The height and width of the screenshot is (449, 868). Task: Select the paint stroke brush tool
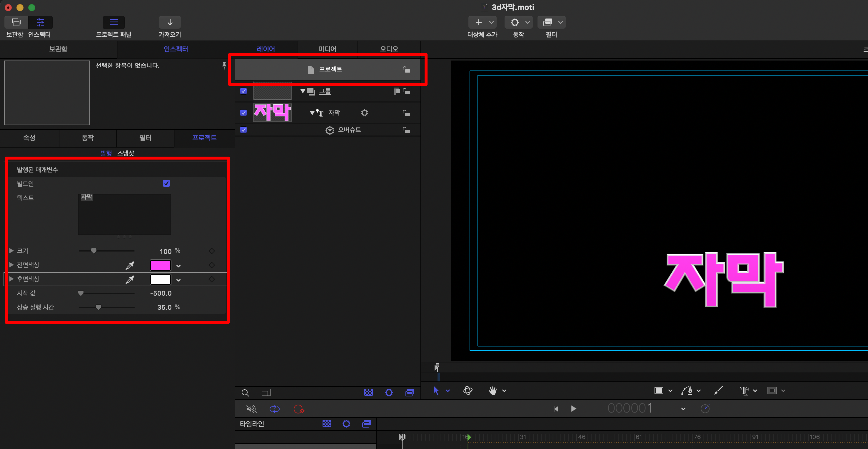(718, 391)
